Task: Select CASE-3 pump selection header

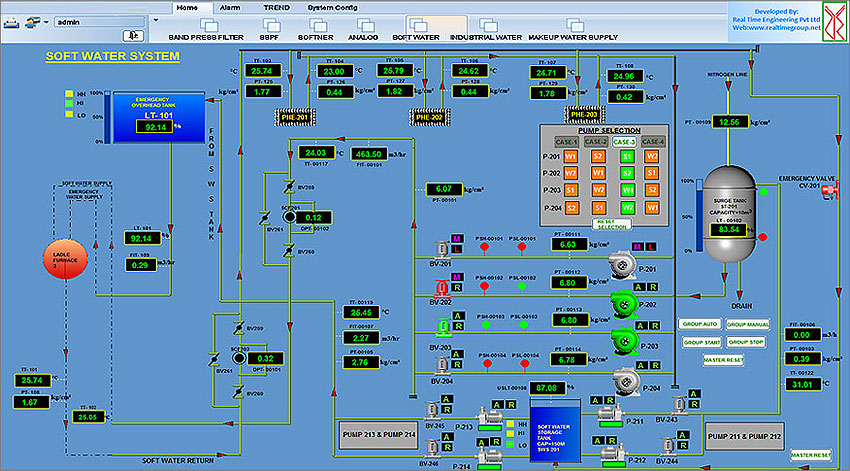Action: pos(626,141)
